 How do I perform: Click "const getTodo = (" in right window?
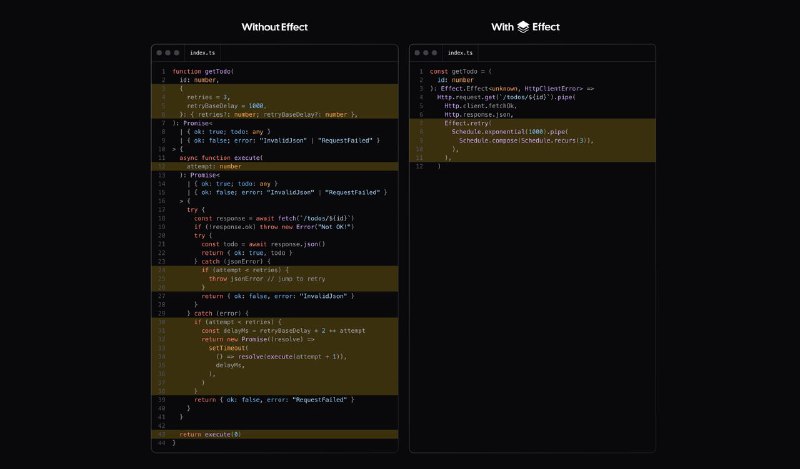tap(461, 71)
